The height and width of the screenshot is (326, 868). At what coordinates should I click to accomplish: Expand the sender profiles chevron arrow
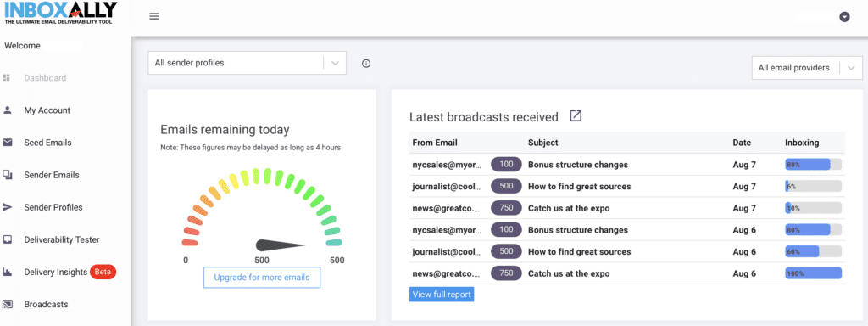coord(335,63)
